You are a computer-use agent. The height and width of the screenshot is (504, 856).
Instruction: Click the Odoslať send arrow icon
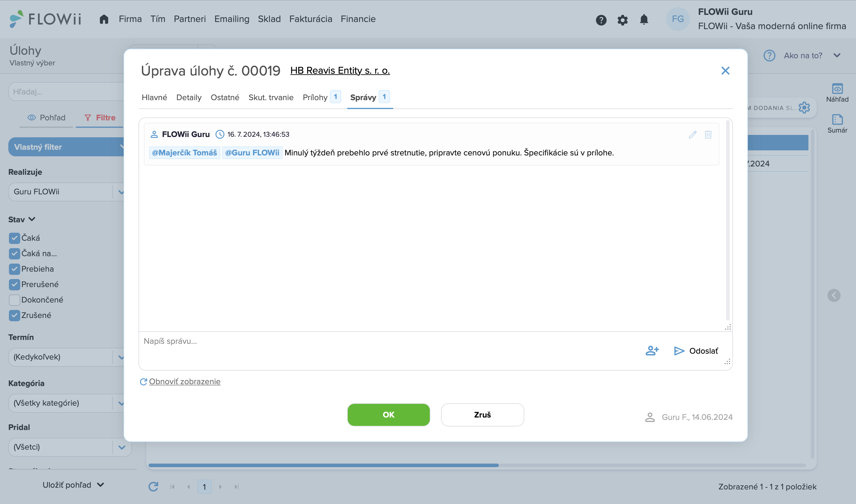coord(679,351)
